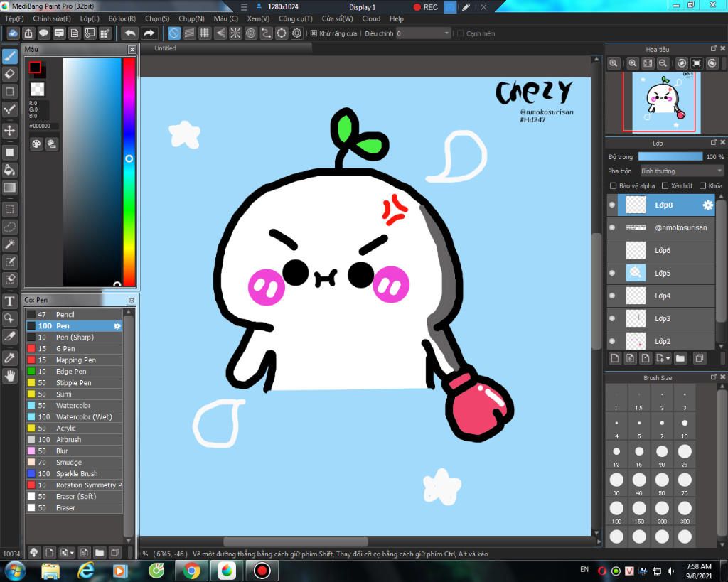This screenshot has width=728, height=582.
Task: Click the Redo arrow in the toolbar
Action: [149, 33]
